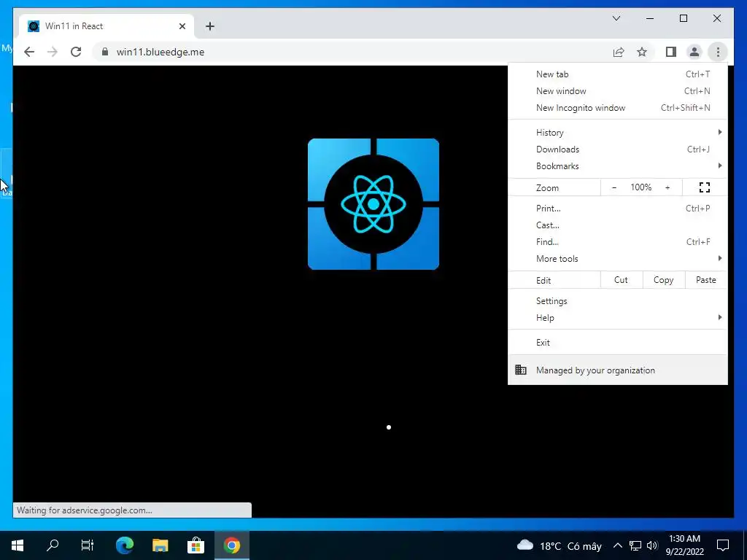Open the Windows Start menu

pos(18,545)
